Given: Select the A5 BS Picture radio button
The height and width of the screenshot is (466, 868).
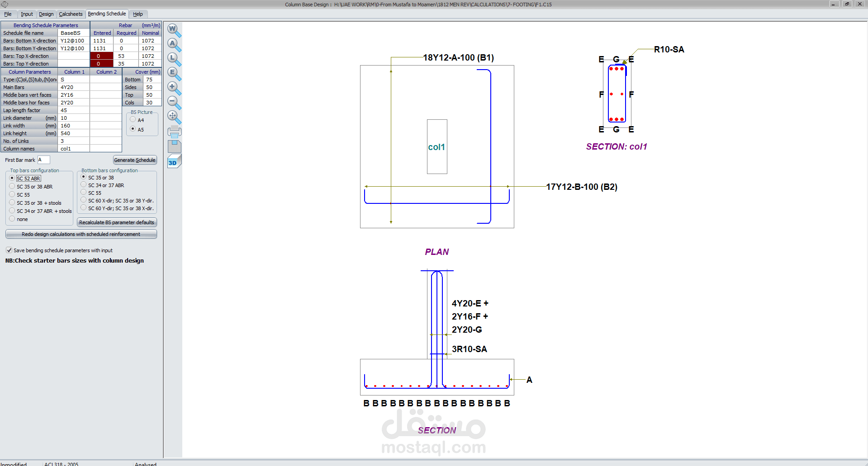Looking at the screenshot, I should pyautogui.click(x=133, y=129).
